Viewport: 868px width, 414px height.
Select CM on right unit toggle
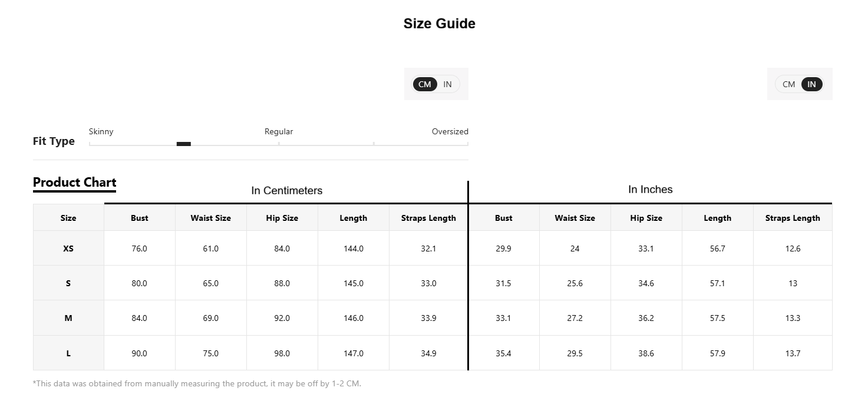[789, 84]
